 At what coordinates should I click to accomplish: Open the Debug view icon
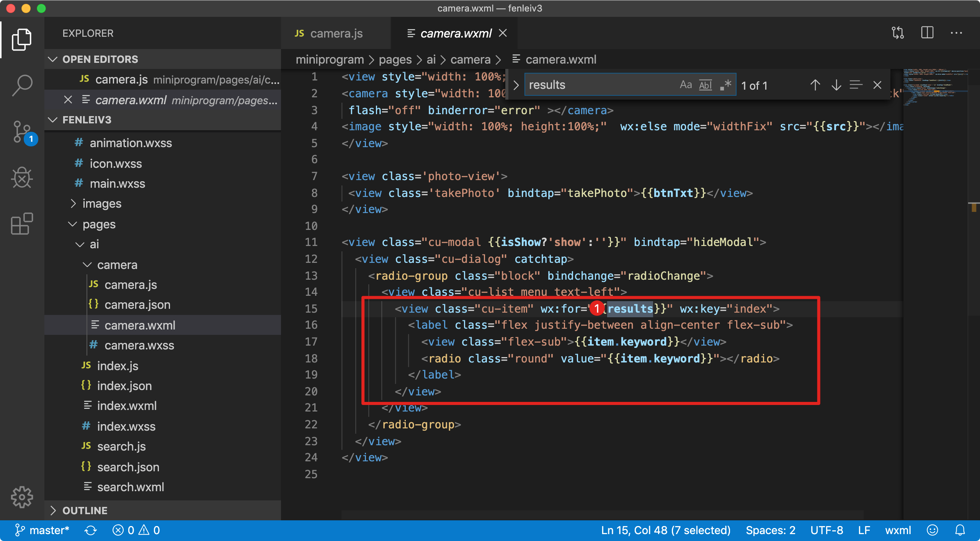point(22,178)
